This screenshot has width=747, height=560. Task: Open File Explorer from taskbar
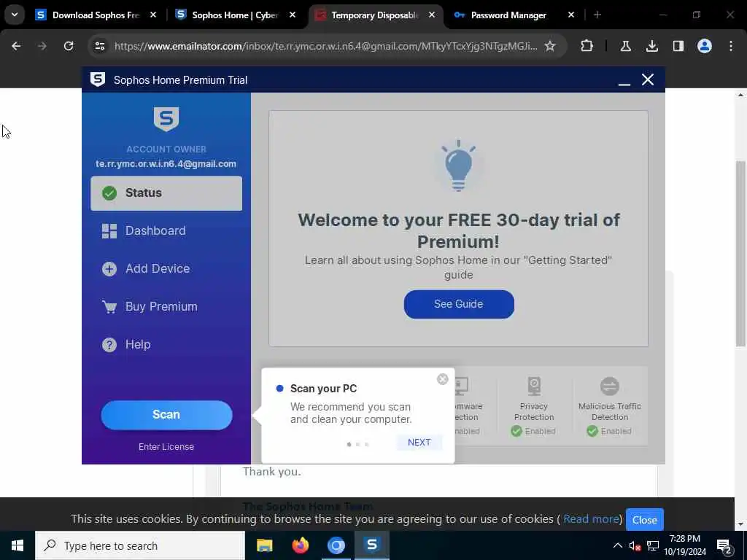point(264,545)
